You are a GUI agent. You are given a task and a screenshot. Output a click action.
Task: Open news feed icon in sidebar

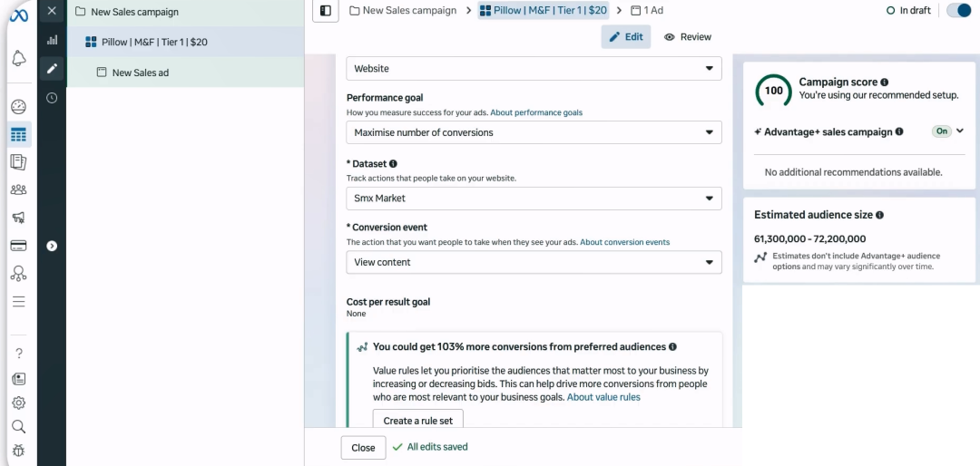(19, 379)
